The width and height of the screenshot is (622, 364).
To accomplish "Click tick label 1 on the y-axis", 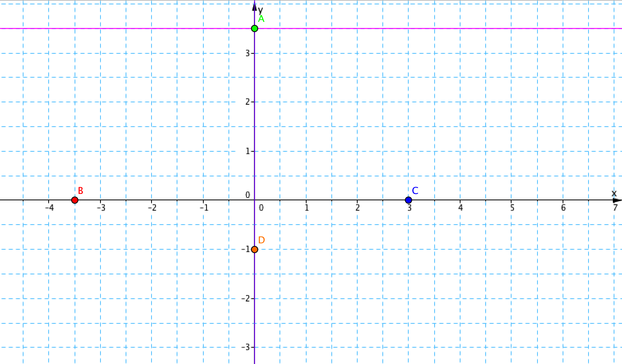I will coord(248,151).
